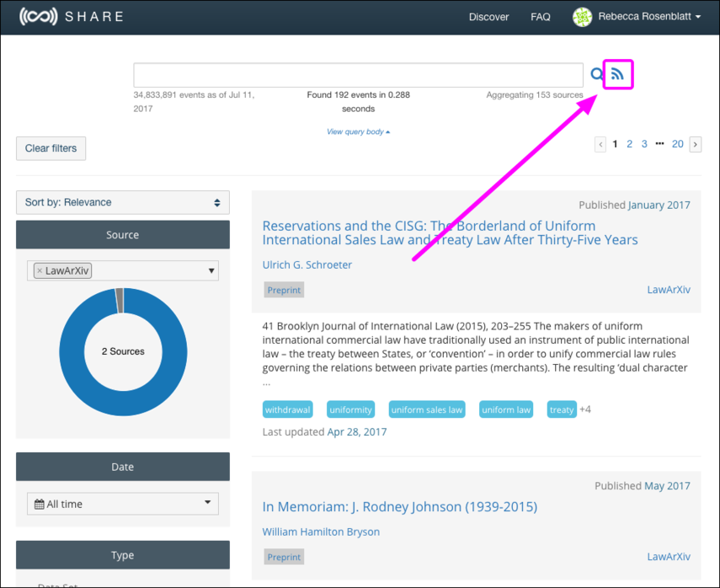
Task: Open author Ulrich G. Schroeter
Action: 307,265
